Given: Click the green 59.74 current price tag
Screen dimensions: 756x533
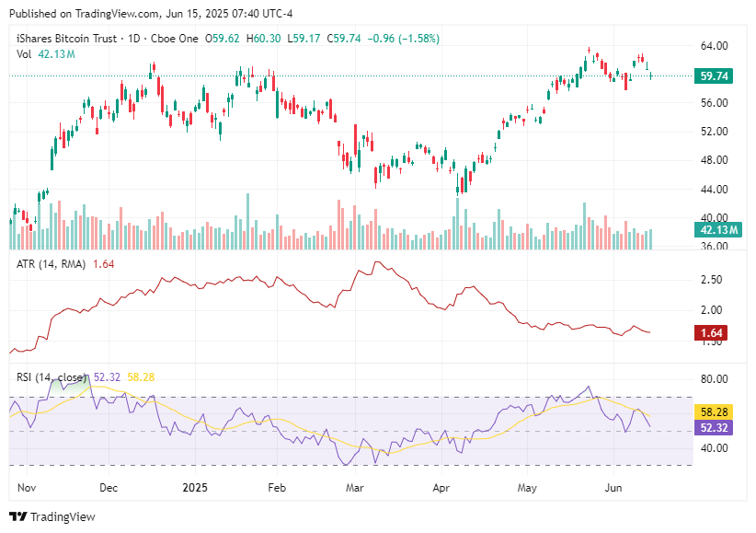Looking at the screenshot, I should tap(714, 75).
